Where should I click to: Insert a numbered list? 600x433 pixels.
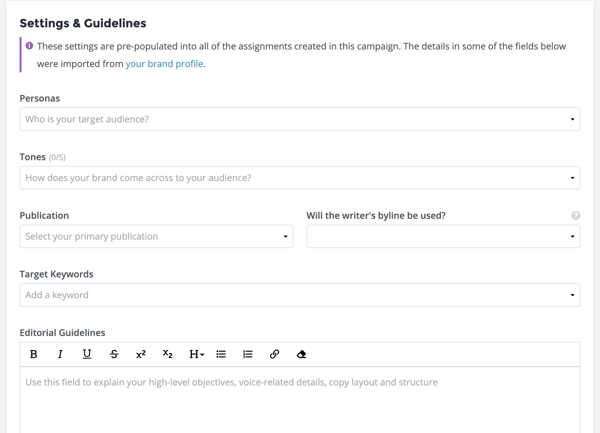coord(248,354)
